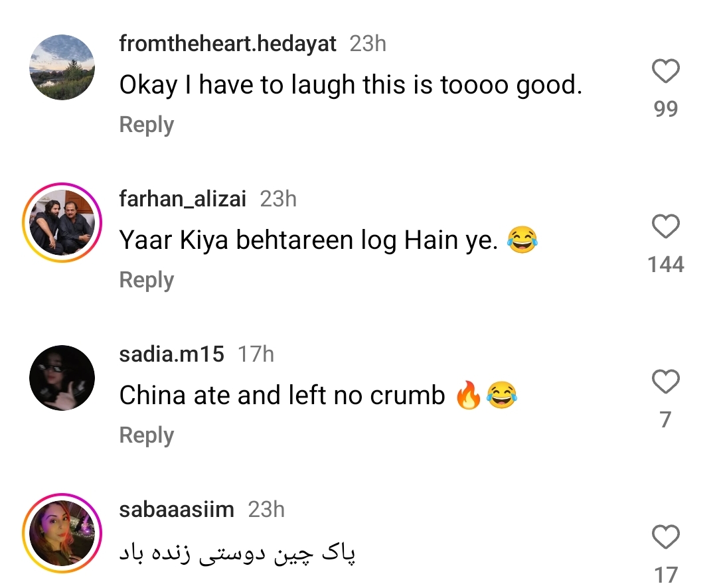
Task: Open username farhan_alizai
Action: click(x=183, y=199)
